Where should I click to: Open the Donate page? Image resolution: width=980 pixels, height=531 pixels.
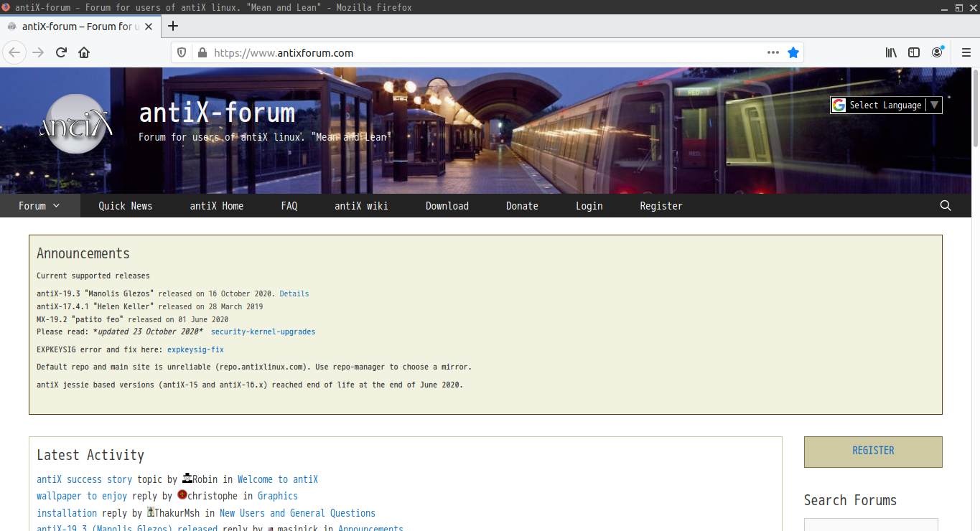(x=522, y=206)
